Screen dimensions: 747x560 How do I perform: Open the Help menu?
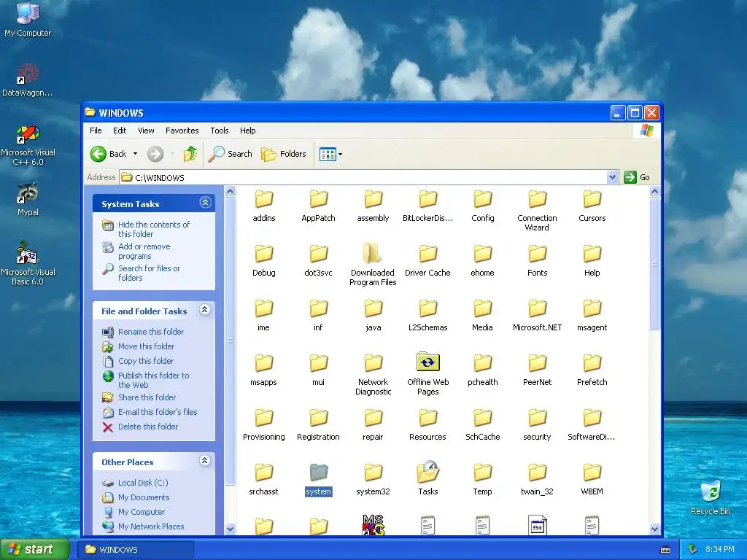(x=248, y=131)
